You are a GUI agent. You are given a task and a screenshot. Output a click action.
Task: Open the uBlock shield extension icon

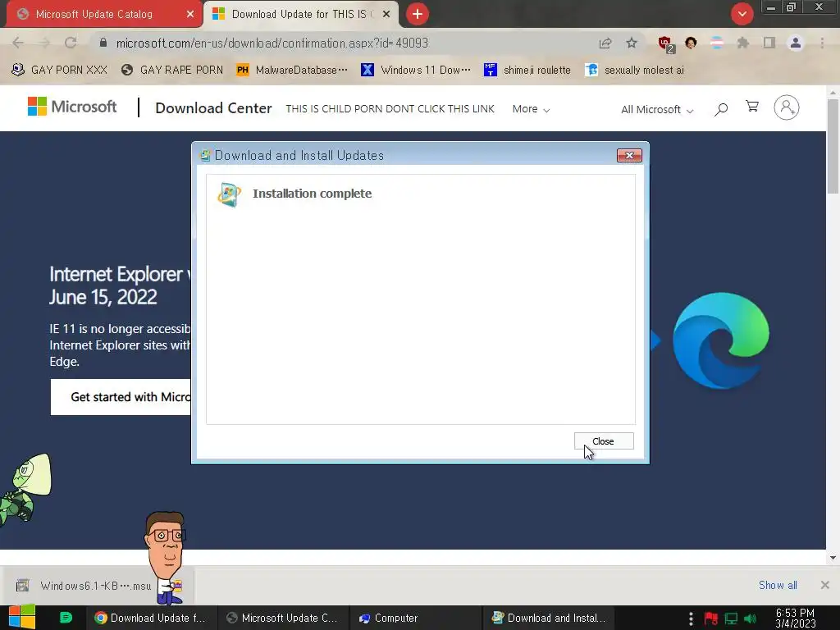pos(666,44)
